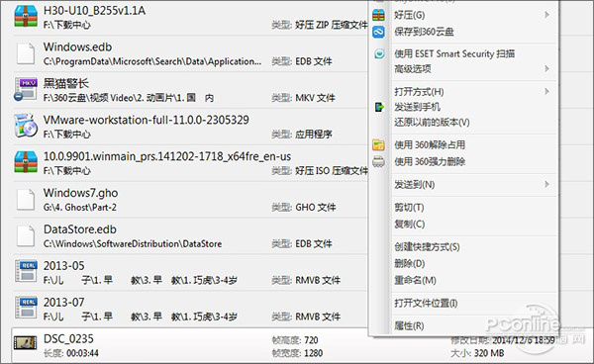Select the Windows7.gho file entry
594x364 pixels.
189,200
